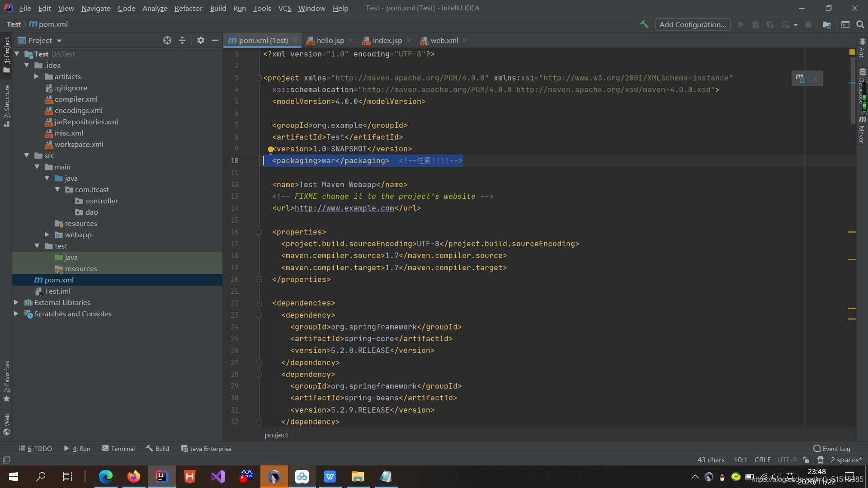
Task: Open Project panel settings gear
Action: [200, 40]
